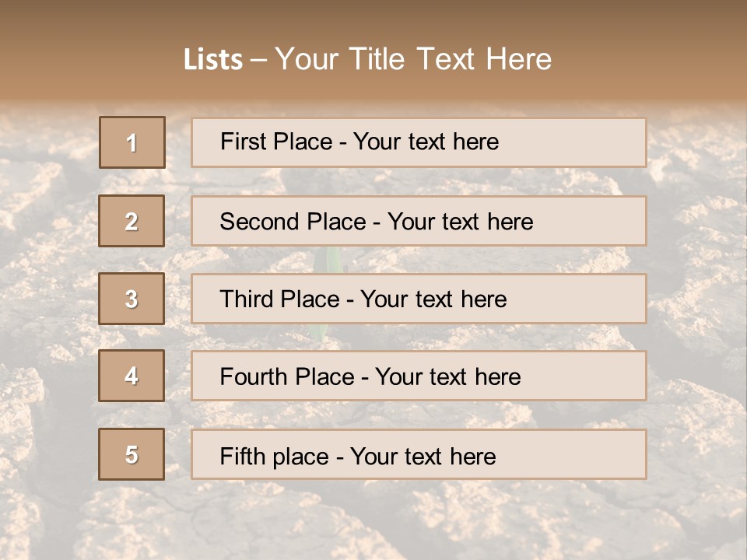Click the bold word Lists in title

(213, 60)
